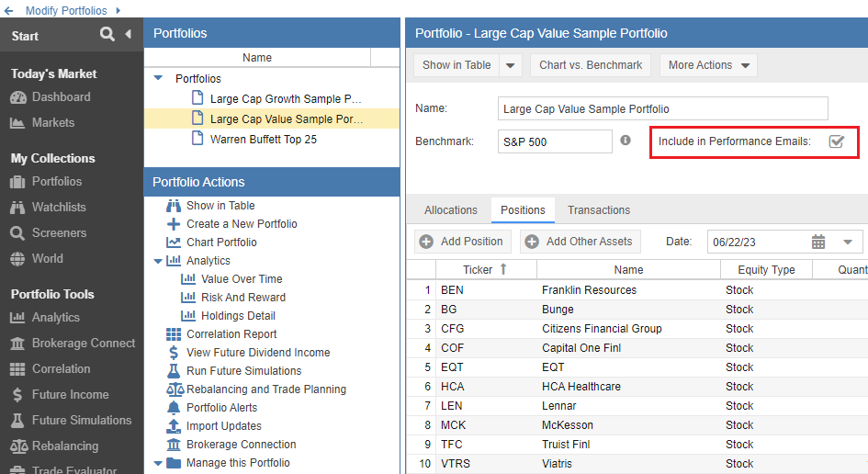Click Add Other Assets button
This screenshot has height=474, width=868.
(581, 242)
